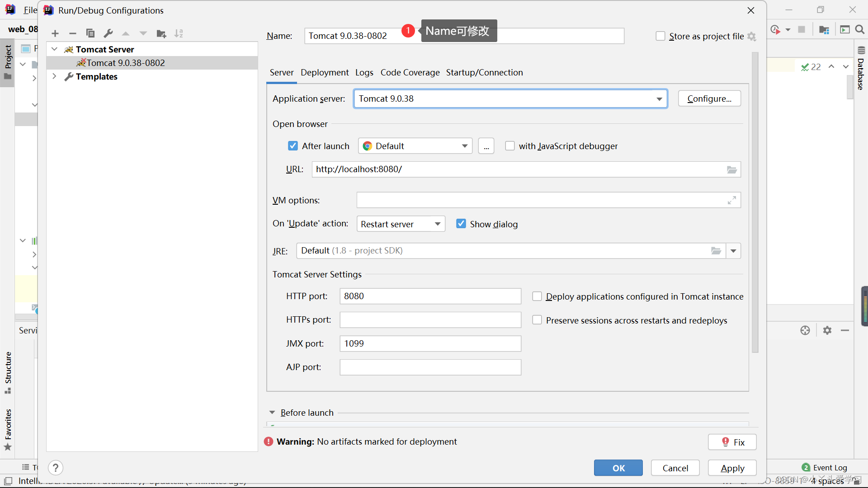
Task: Switch to the Server tab
Action: click(282, 72)
